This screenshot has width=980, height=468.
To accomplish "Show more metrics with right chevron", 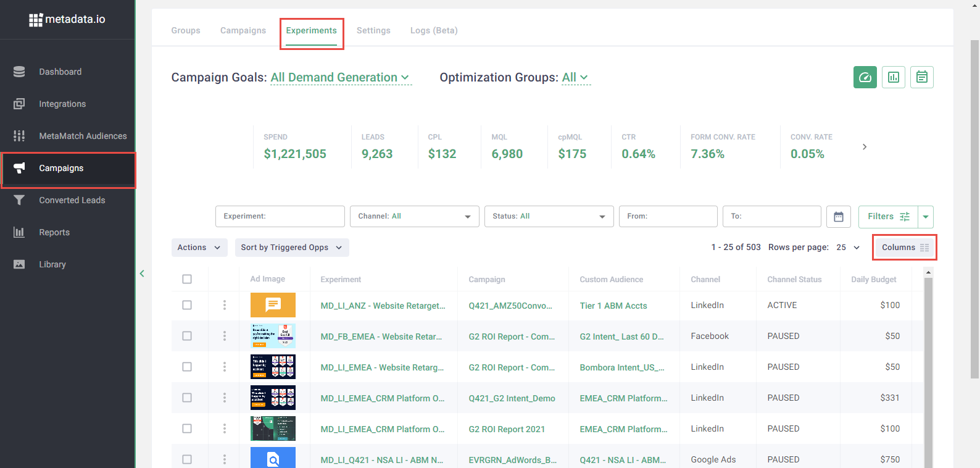I will click(864, 147).
